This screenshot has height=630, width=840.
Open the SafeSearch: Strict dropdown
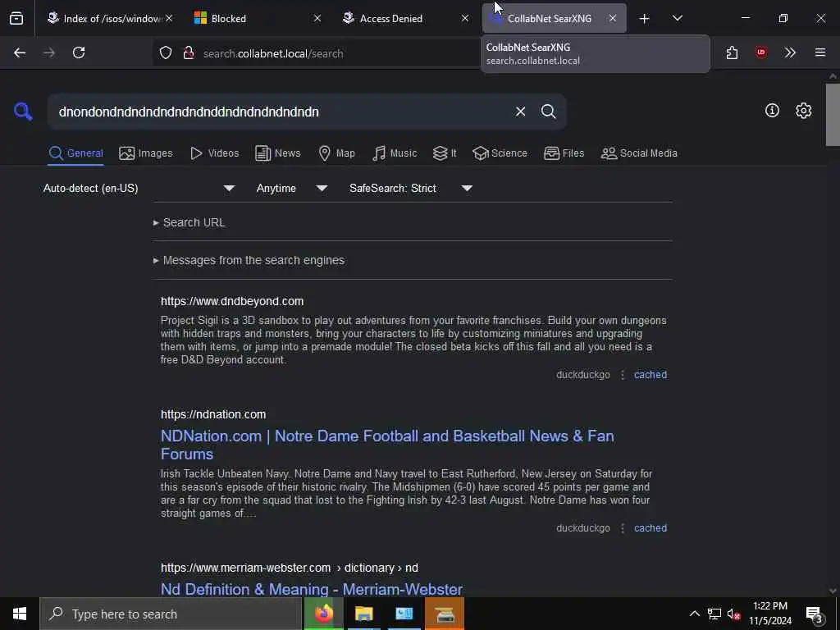point(410,188)
